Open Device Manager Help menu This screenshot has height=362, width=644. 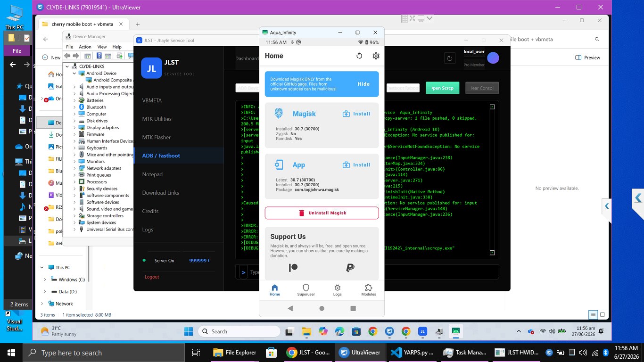(x=117, y=47)
